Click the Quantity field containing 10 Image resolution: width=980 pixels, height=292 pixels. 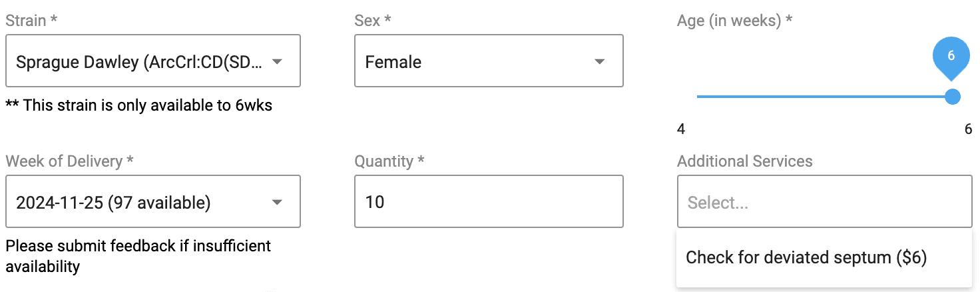pos(488,202)
